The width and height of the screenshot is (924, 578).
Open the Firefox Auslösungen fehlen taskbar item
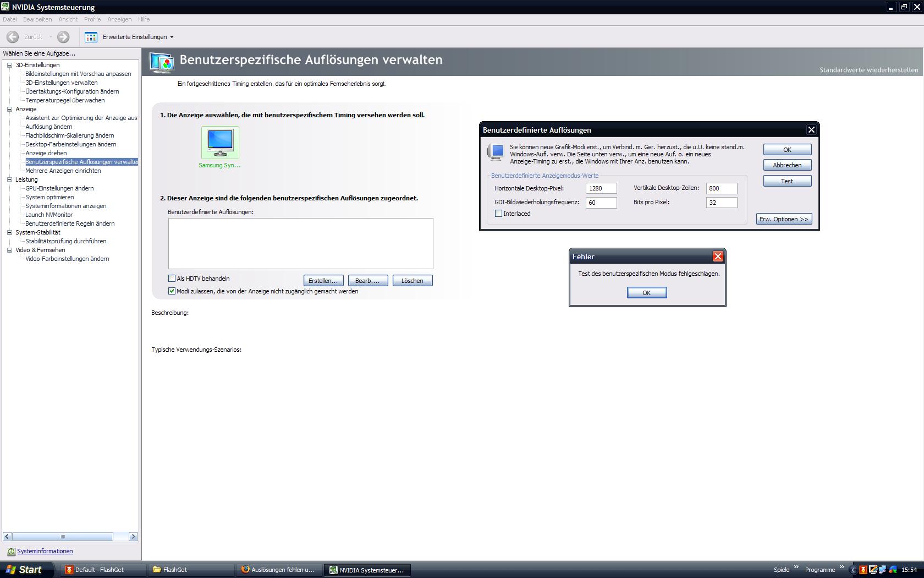pyautogui.click(x=279, y=570)
